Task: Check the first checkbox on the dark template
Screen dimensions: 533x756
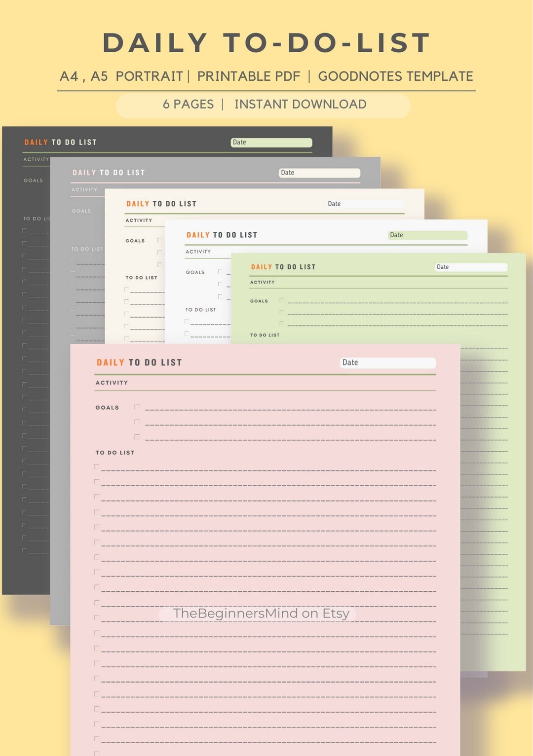Action: [23, 229]
